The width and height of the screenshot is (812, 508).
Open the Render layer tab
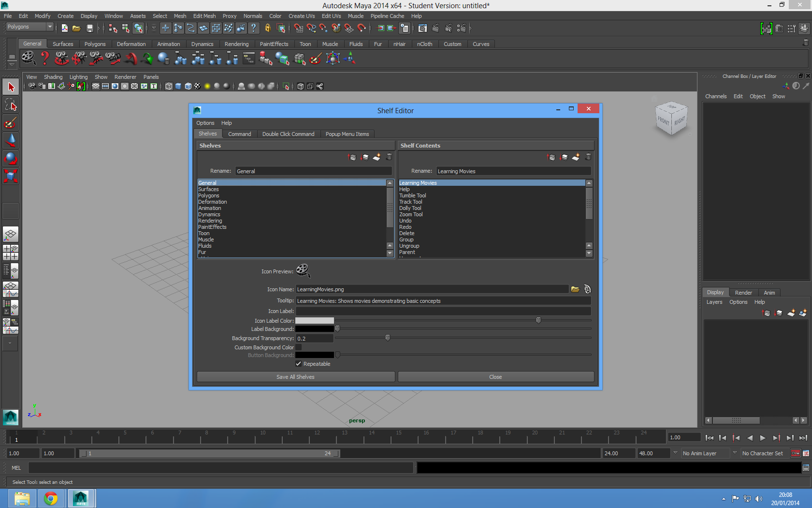pyautogui.click(x=743, y=293)
